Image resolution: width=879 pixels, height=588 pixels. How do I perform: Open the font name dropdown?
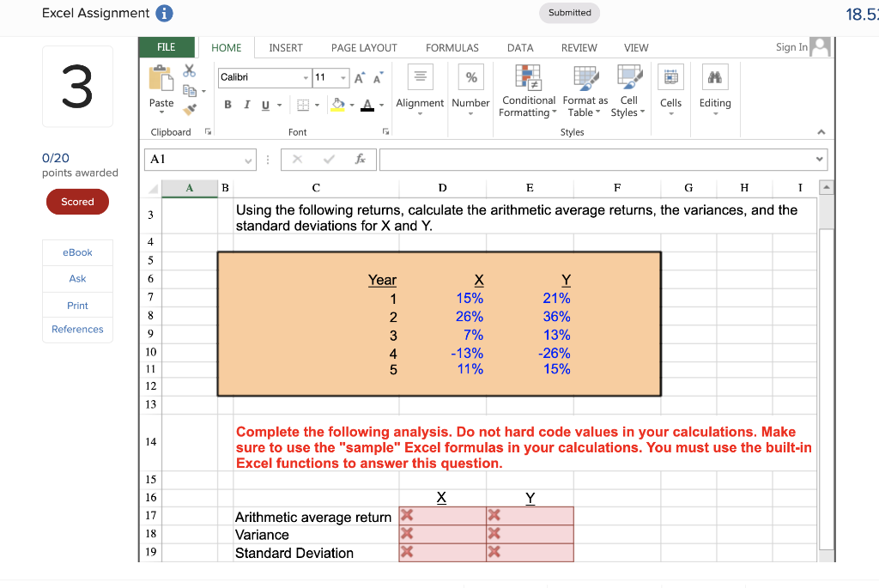click(x=305, y=78)
